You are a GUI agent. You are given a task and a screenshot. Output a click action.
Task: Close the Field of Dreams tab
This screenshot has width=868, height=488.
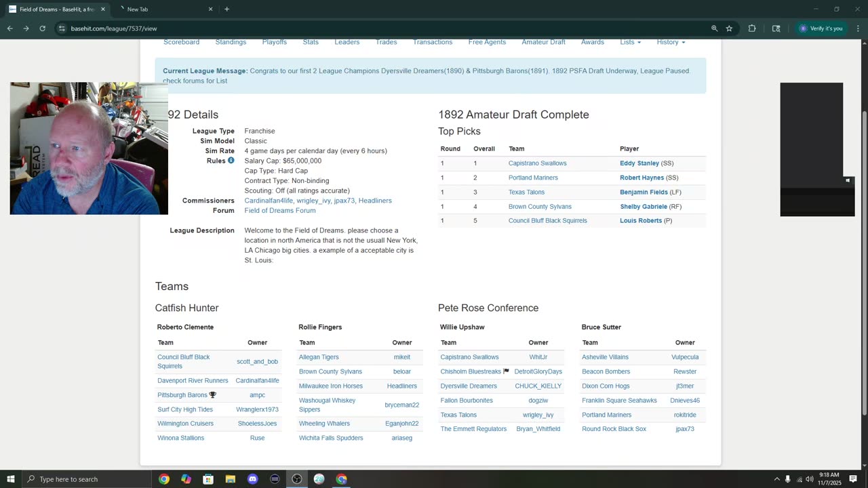pos(103,9)
